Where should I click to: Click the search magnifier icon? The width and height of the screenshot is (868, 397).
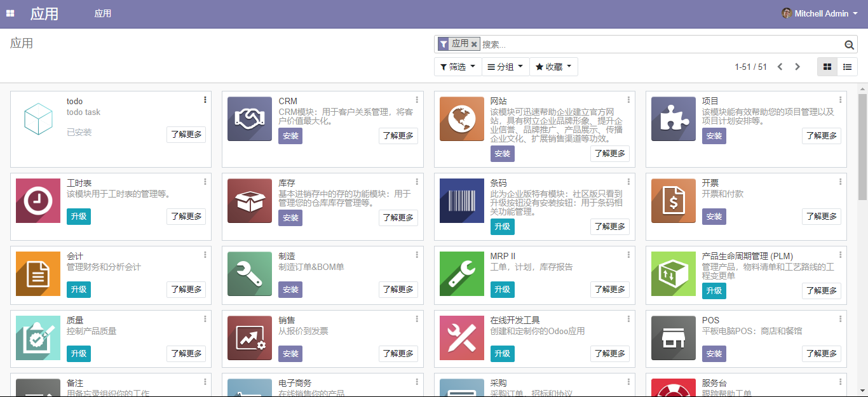pos(849,44)
